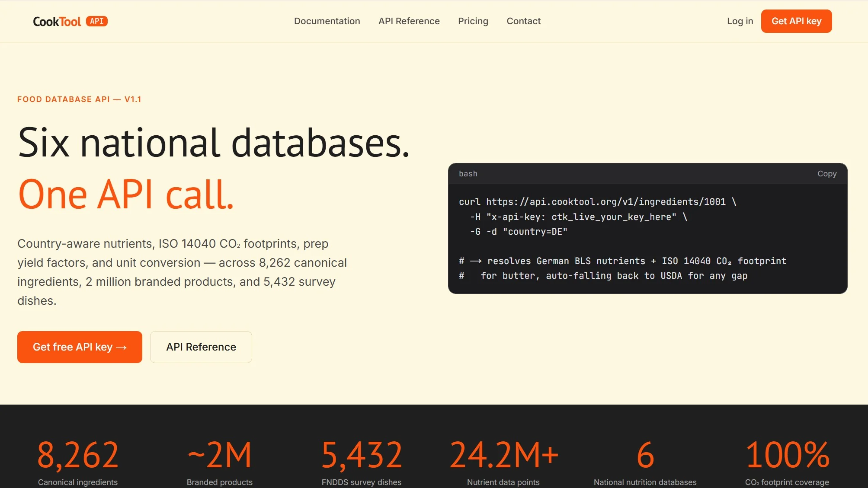Image resolution: width=868 pixels, height=488 pixels.
Task: Click the 'CO₂ footprint coverage' label
Action: (787, 482)
